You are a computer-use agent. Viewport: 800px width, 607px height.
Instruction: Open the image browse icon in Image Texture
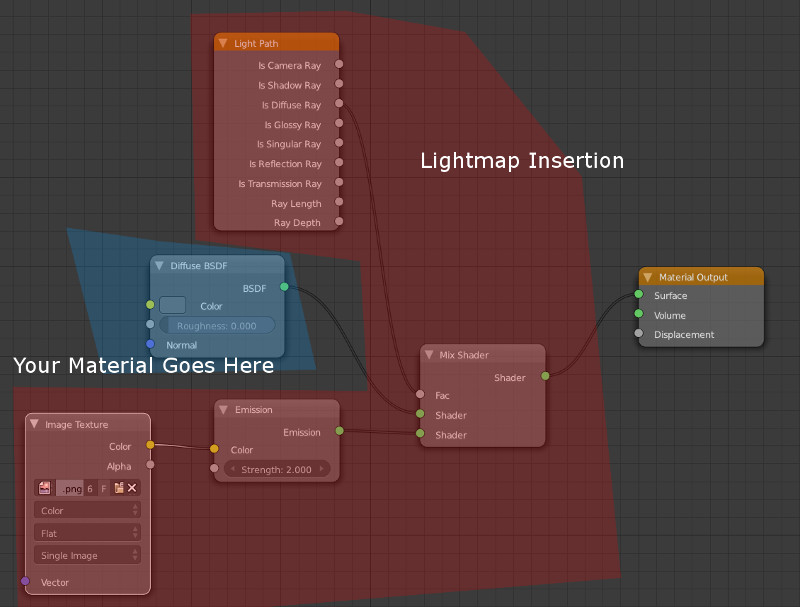(x=44, y=488)
